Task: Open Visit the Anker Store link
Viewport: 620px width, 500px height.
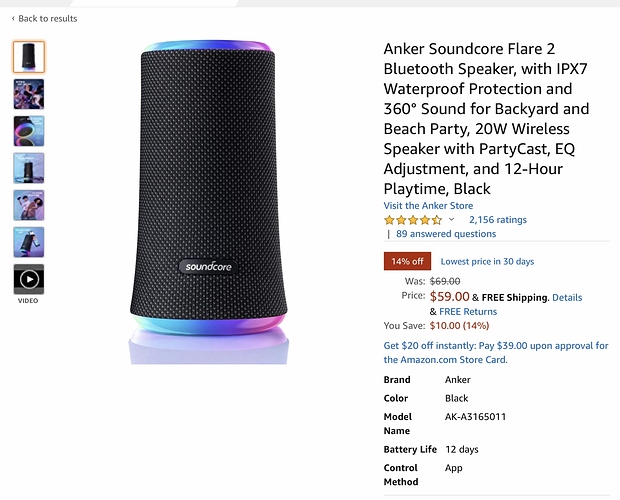Action: pyautogui.click(x=428, y=206)
